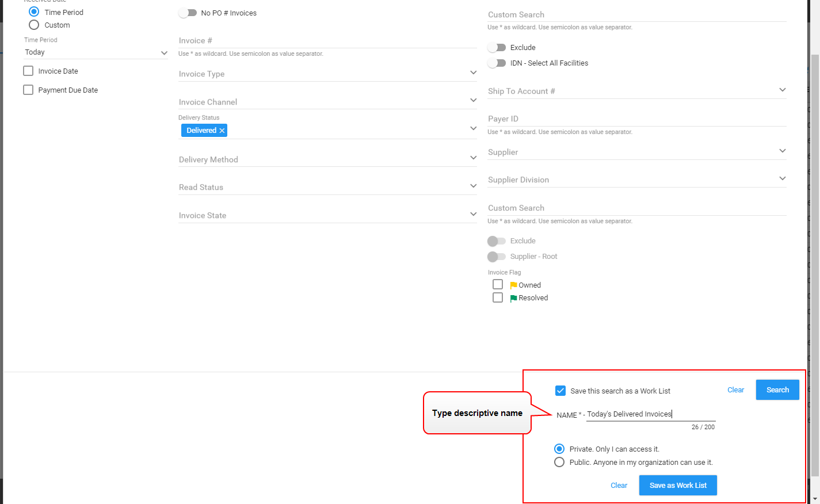
Task: Remove the Delivered status chip
Action: (x=222, y=131)
